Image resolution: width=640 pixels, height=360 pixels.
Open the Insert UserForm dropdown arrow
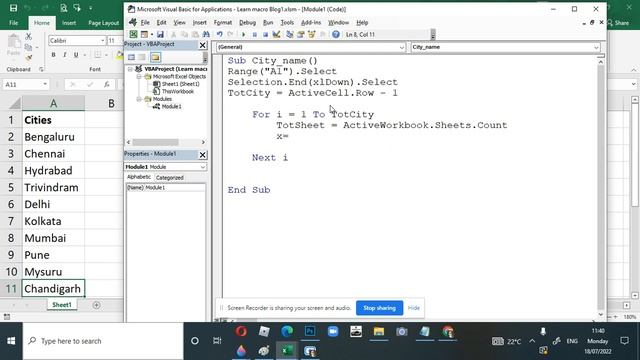click(152, 35)
